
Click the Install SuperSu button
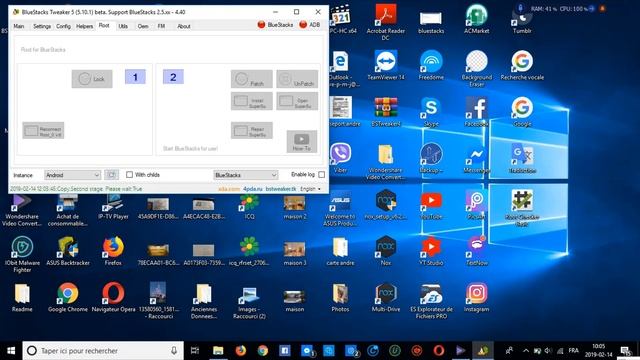point(251,101)
